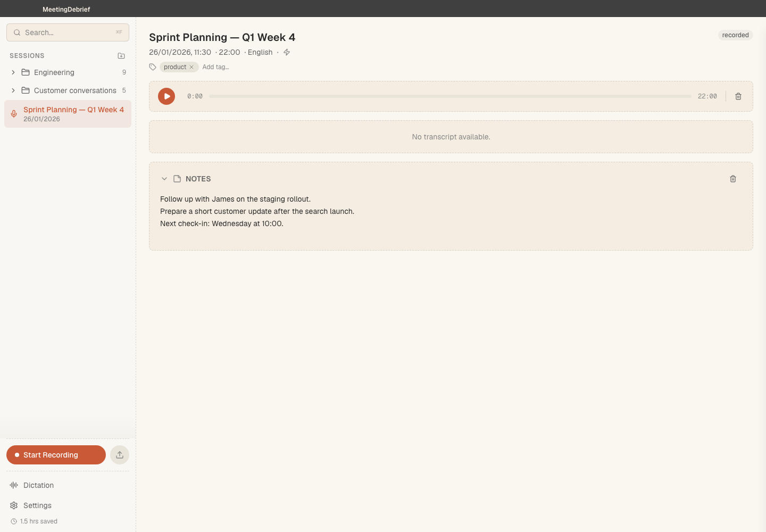Delete the notes section with trash icon
Viewport: 766px width, 532px height.
(733, 179)
